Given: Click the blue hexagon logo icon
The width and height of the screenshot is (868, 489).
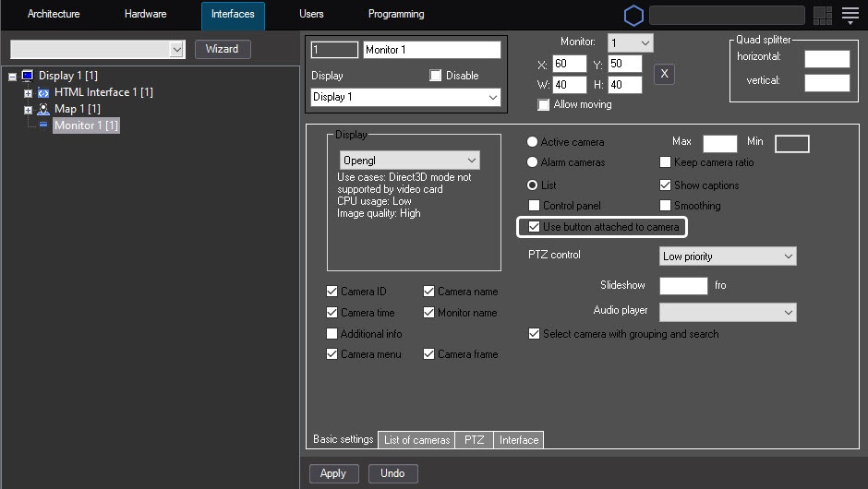Looking at the screenshot, I should point(633,16).
